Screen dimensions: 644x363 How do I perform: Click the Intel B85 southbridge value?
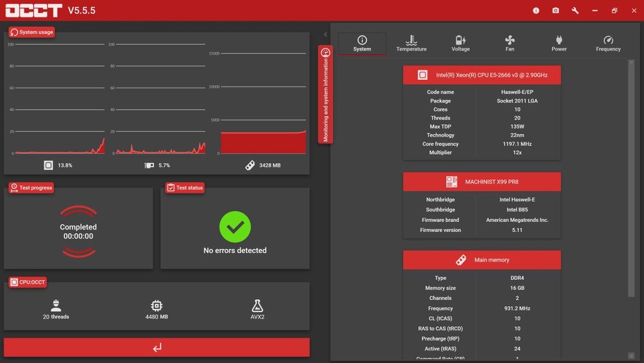517,210
